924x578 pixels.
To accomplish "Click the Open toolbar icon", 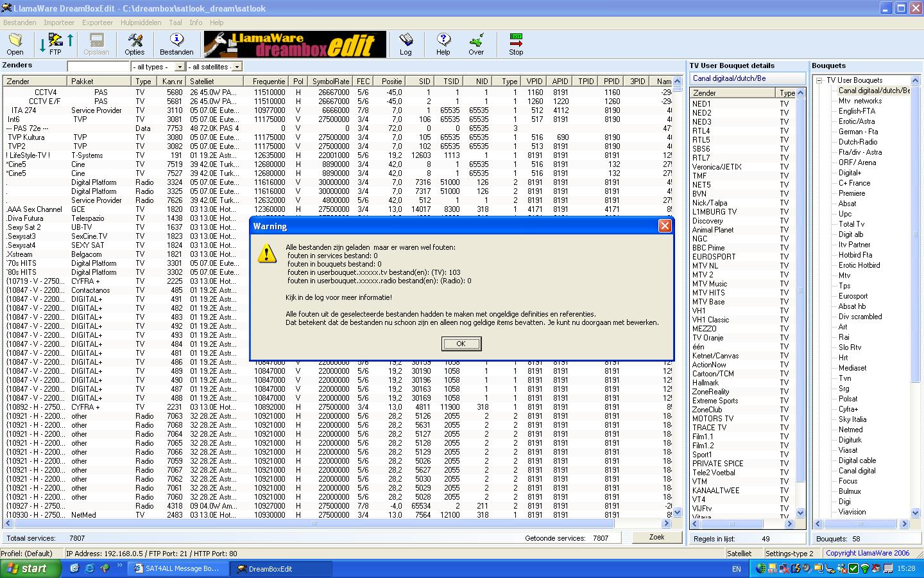I will [15, 44].
